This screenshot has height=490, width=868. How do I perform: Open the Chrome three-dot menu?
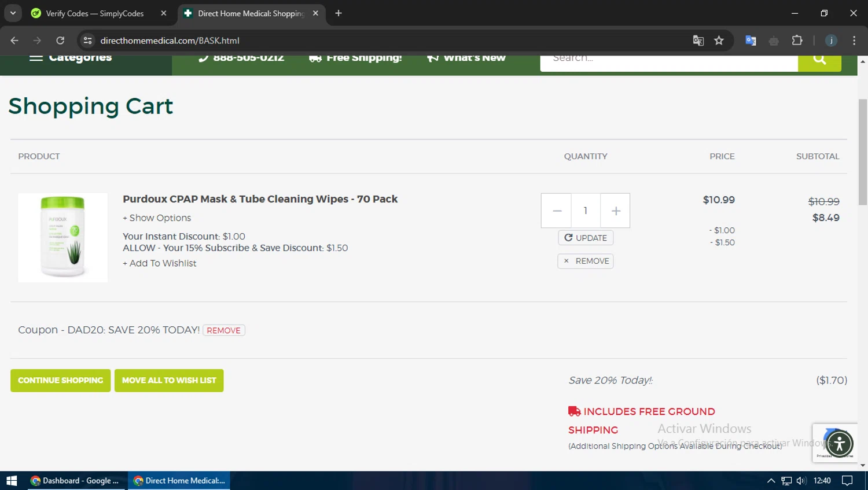pyautogui.click(x=854, y=40)
